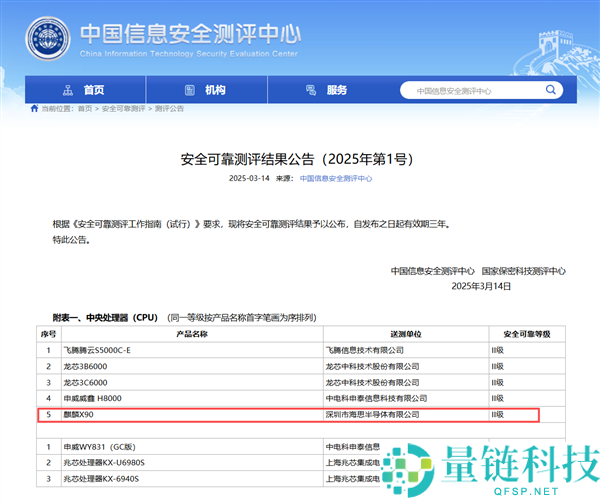The image size is (600, 502).
Task: Select the 附表一、中央处理器 (CPU) heading
Action: click(105, 318)
